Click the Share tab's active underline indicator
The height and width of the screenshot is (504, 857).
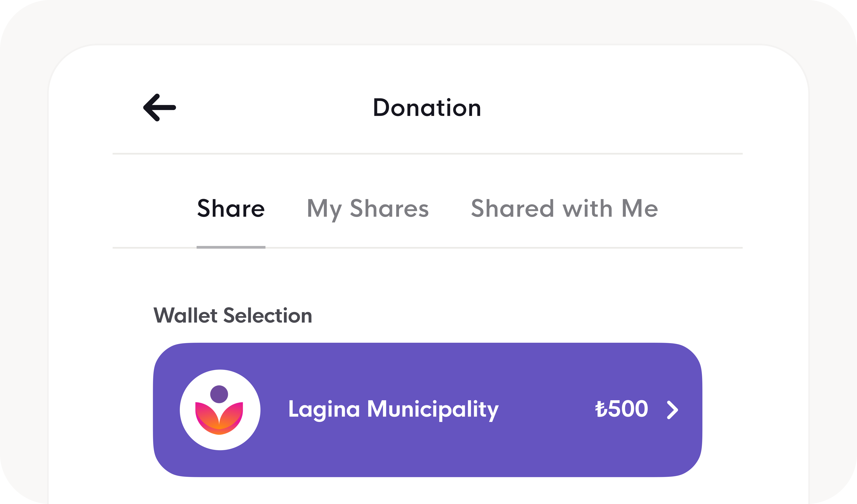(x=231, y=247)
